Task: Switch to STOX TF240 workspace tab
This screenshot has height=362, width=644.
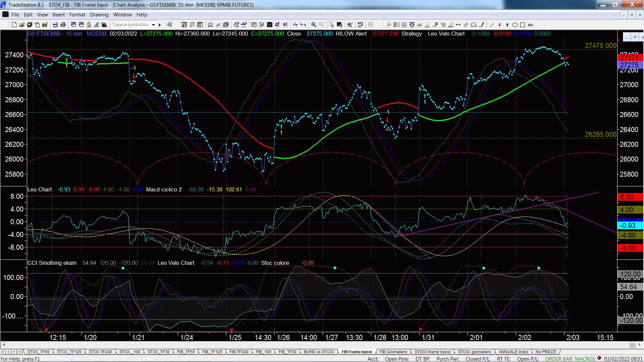Action: pyautogui.click(x=100, y=352)
